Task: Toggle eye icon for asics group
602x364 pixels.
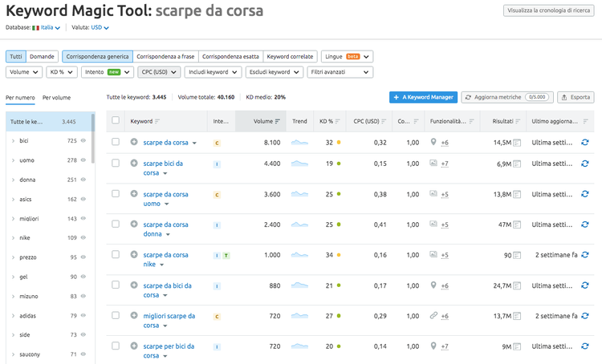Action: pyautogui.click(x=83, y=199)
